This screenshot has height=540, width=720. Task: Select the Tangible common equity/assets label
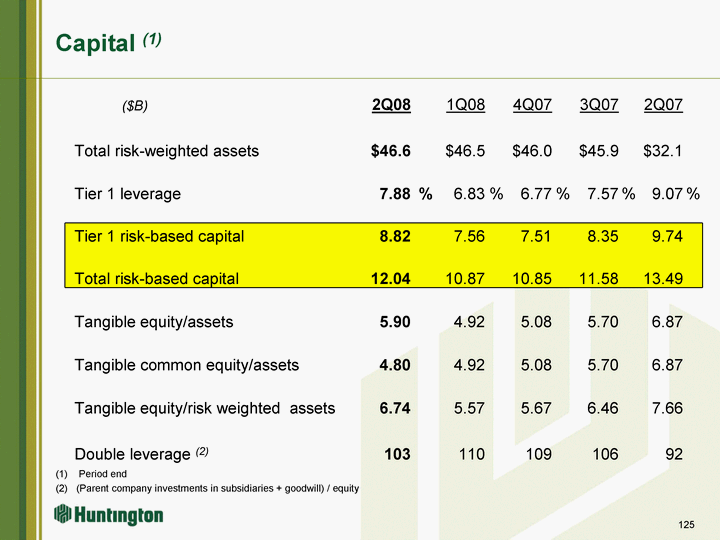(x=186, y=365)
